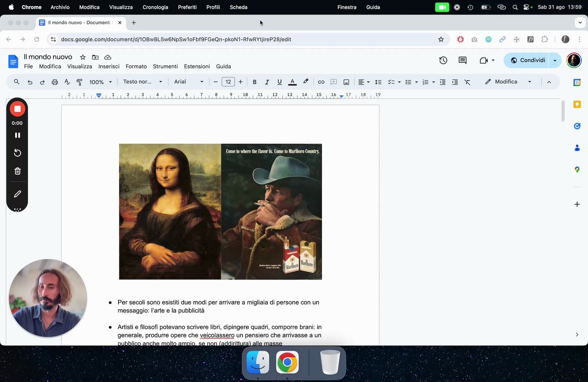Decrease the paragraph indent
Image resolution: width=588 pixels, height=382 pixels.
(442, 82)
